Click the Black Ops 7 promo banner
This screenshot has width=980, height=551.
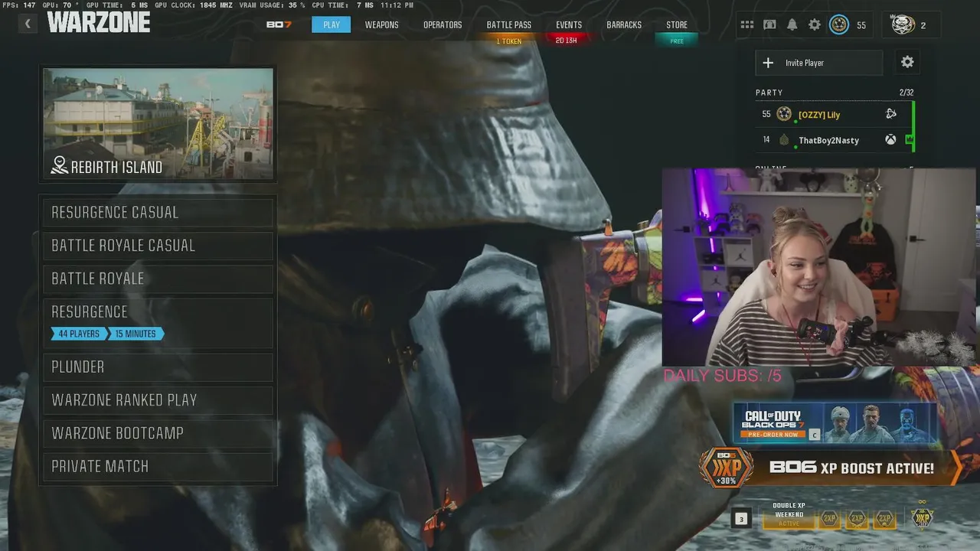coord(835,423)
